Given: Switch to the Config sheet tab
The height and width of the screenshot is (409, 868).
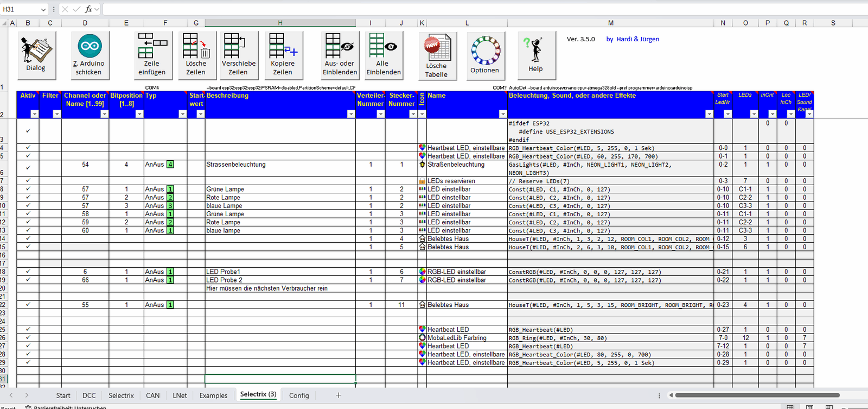Looking at the screenshot, I should pyautogui.click(x=299, y=395).
